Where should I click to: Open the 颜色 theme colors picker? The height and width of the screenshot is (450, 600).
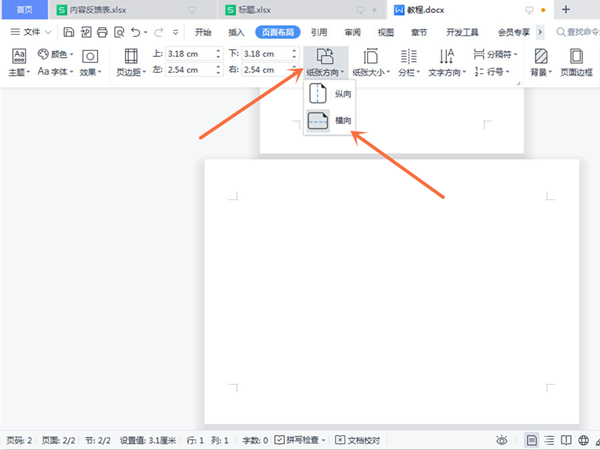pyautogui.click(x=56, y=55)
